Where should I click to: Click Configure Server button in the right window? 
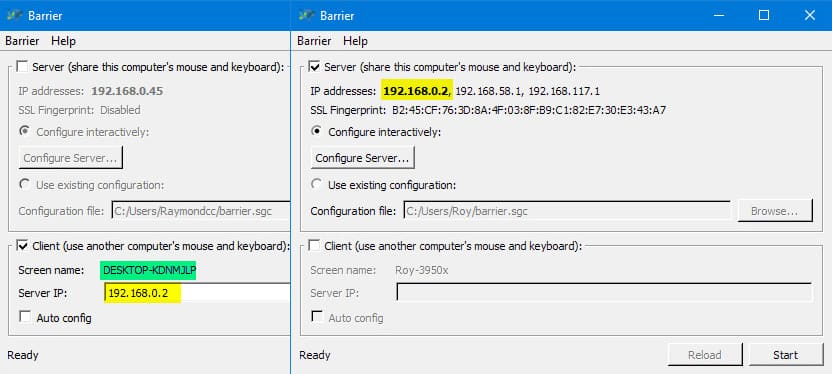coord(362,158)
